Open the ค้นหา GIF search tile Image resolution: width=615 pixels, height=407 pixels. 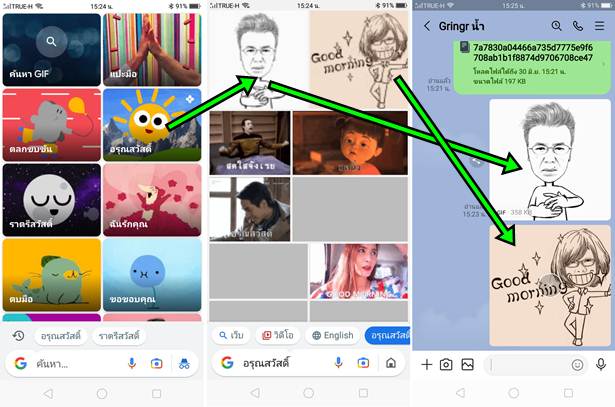click(51, 50)
